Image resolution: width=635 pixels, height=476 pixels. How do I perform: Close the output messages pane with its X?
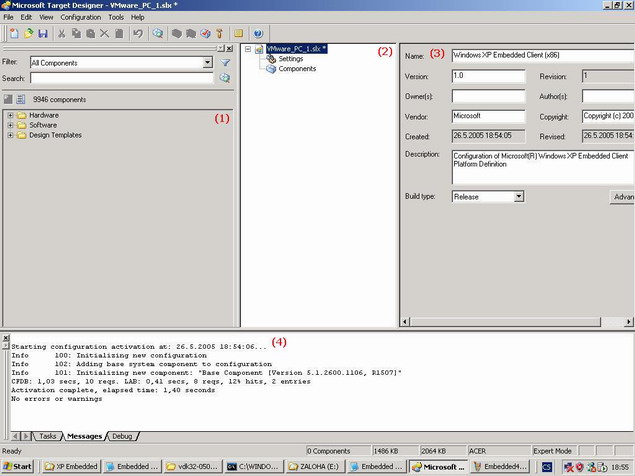click(6, 337)
